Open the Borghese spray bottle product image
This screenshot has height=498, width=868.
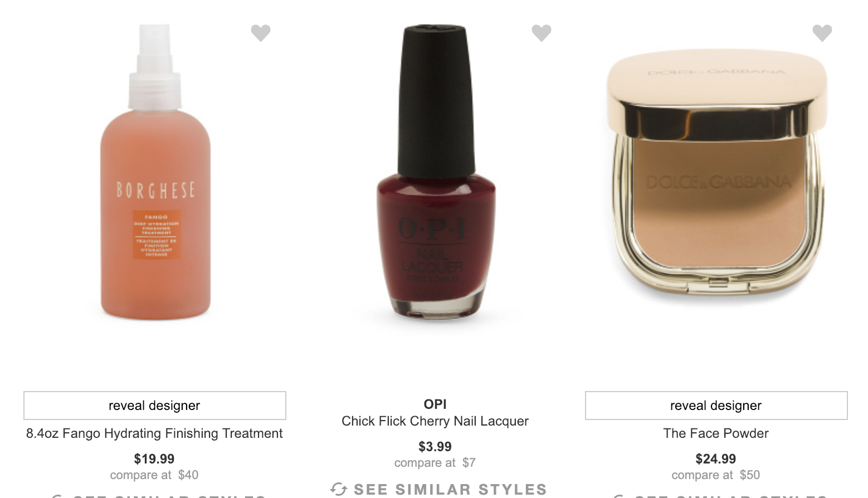pyautogui.click(x=155, y=172)
